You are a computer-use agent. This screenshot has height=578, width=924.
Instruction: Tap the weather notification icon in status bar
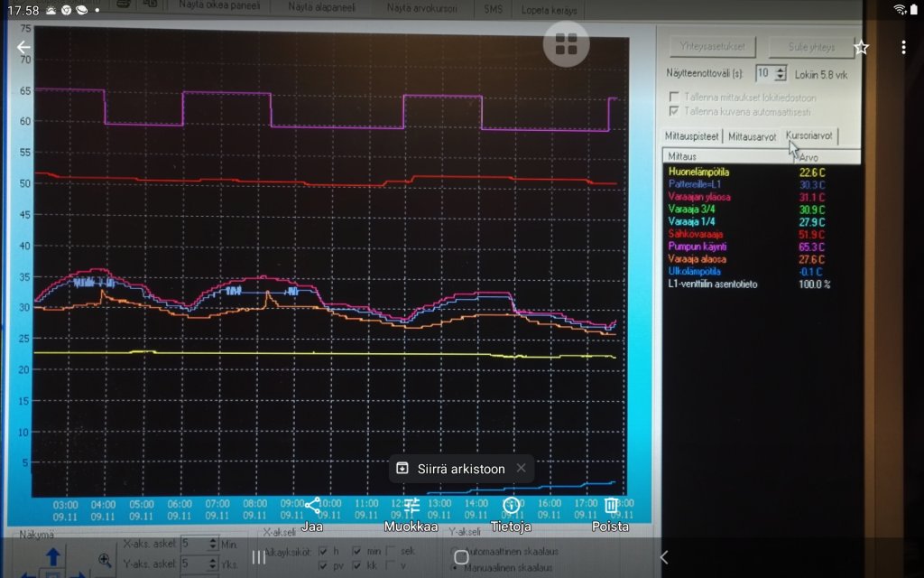coord(51,10)
